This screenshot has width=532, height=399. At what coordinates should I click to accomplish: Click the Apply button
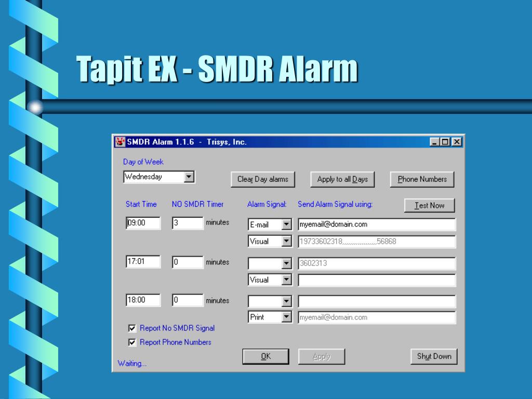[x=321, y=356]
